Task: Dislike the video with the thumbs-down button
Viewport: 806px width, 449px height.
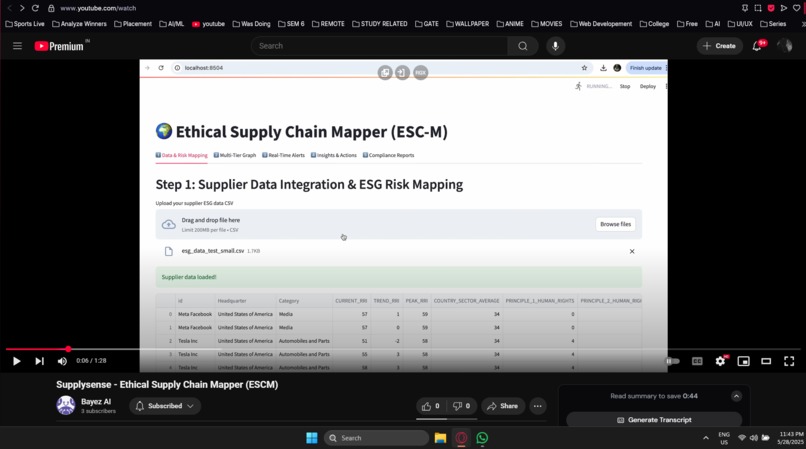Action: click(462, 406)
